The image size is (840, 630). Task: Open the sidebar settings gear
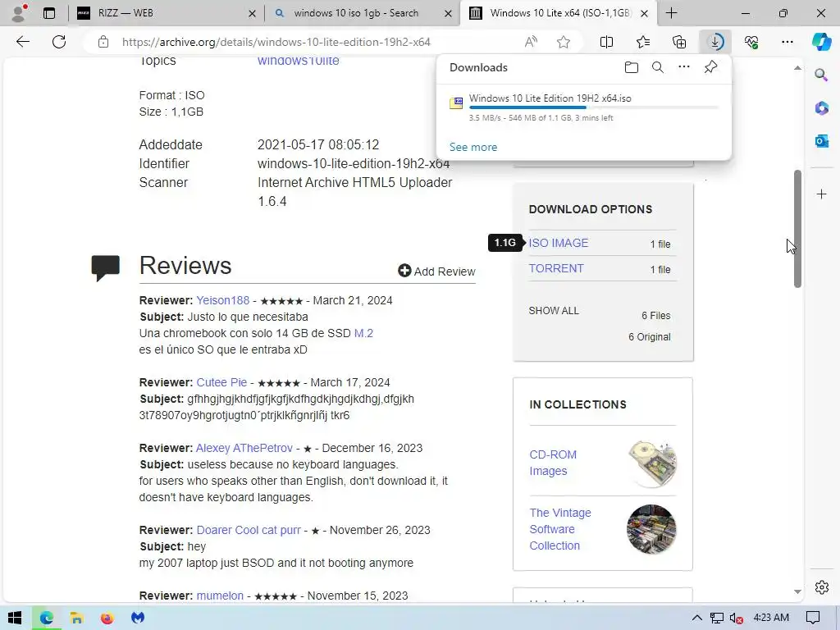(x=821, y=587)
